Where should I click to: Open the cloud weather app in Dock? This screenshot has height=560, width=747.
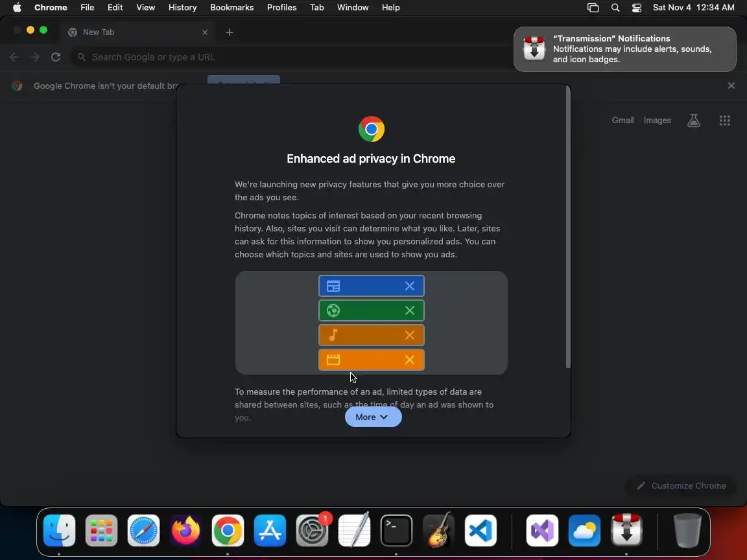point(584,530)
